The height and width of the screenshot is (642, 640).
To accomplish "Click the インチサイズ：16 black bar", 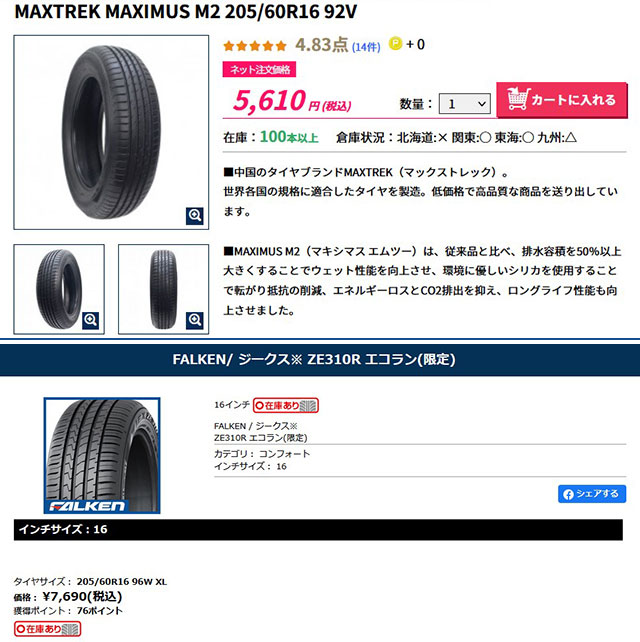I will point(318,530).
